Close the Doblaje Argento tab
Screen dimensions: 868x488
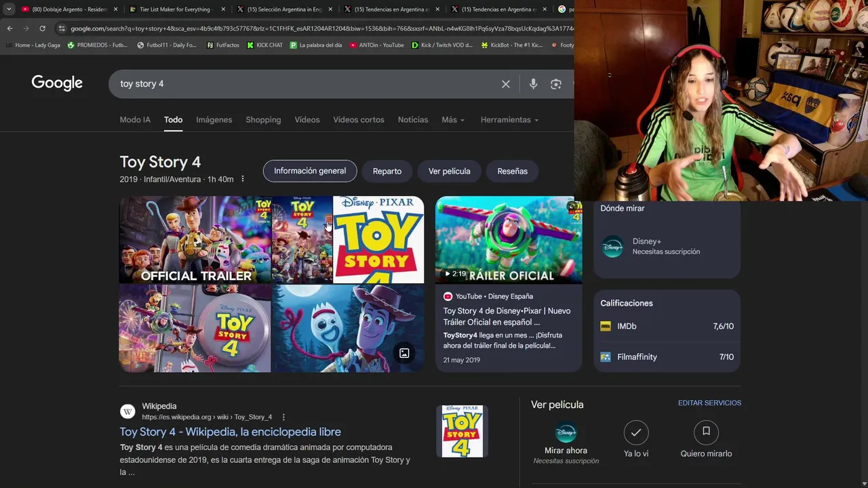pyautogui.click(x=115, y=9)
